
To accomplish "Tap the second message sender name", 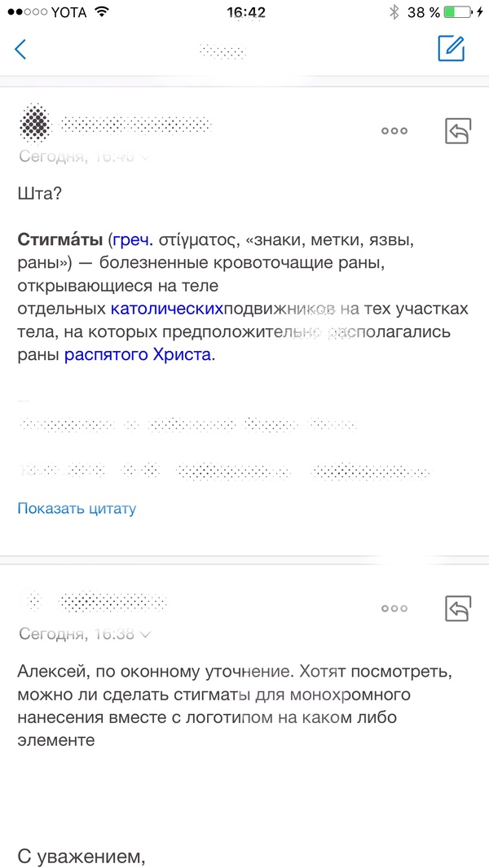I will 114,602.
